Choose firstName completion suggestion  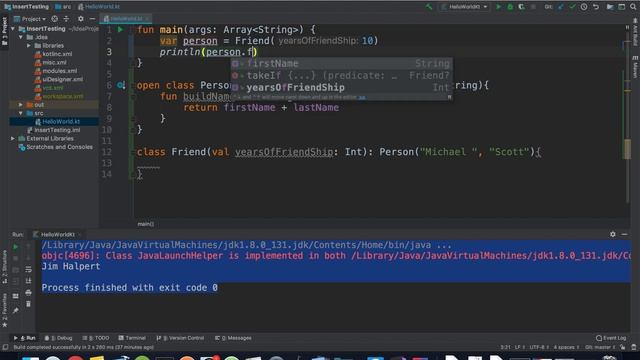pyautogui.click(x=342, y=64)
